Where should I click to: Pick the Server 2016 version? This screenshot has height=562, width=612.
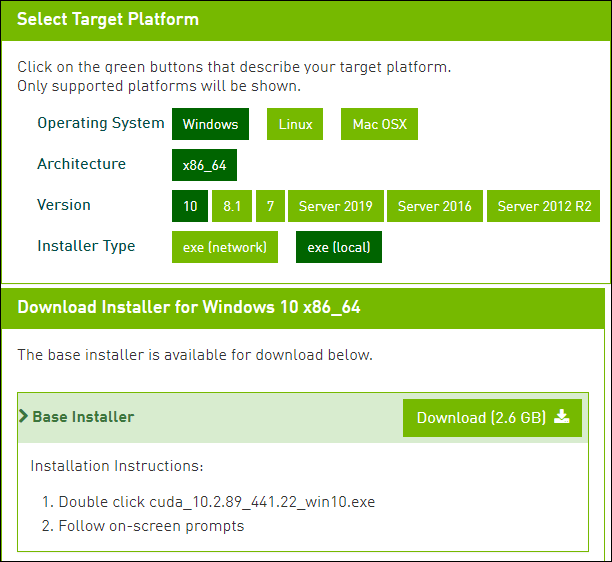click(434, 207)
